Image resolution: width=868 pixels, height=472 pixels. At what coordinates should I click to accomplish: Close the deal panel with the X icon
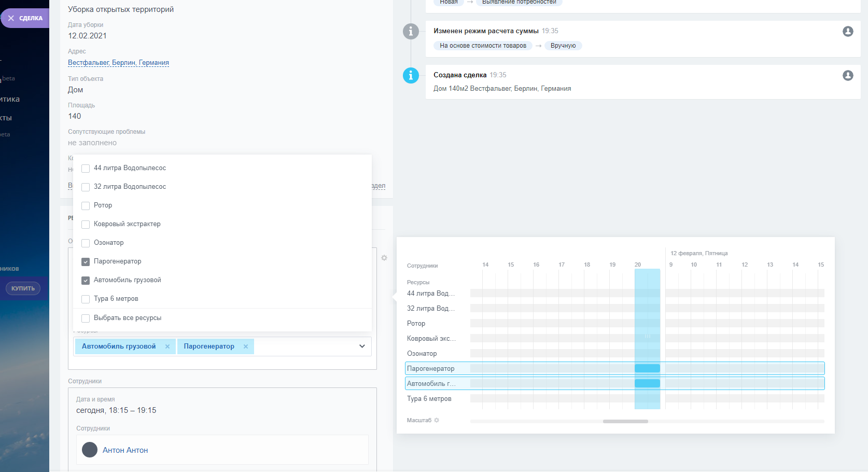11,18
